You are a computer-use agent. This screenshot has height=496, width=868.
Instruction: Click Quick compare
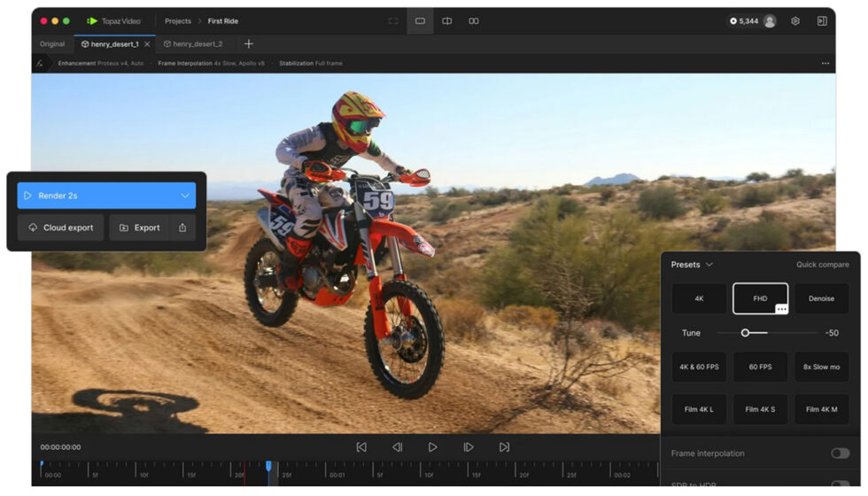pos(822,265)
